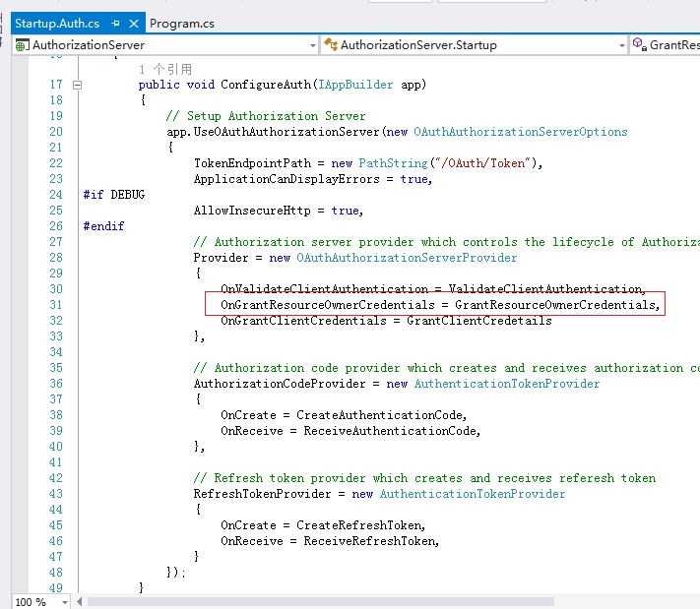
Task: Click line number 42 in the margin
Action: point(56,478)
